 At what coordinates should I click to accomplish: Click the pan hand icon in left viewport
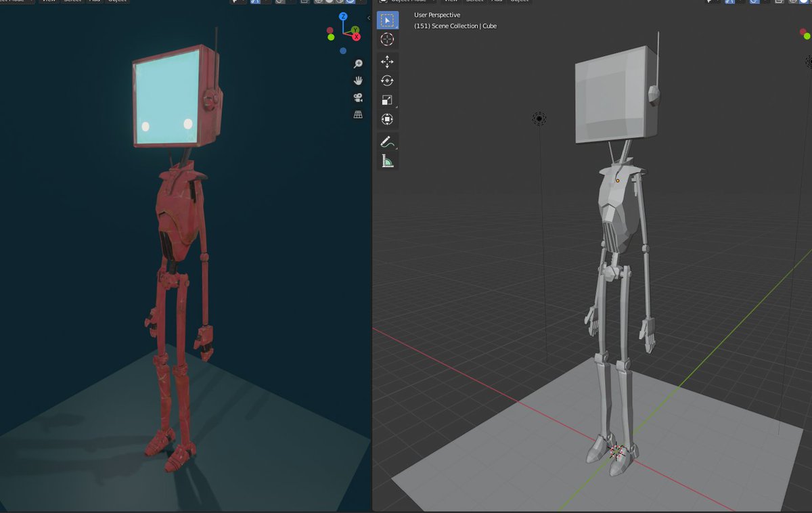coord(358,81)
